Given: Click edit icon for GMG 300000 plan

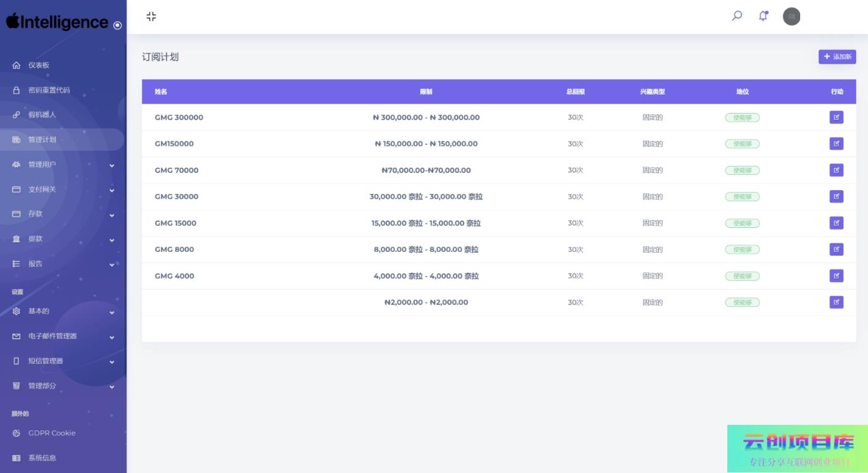Looking at the screenshot, I should [836, 117].
